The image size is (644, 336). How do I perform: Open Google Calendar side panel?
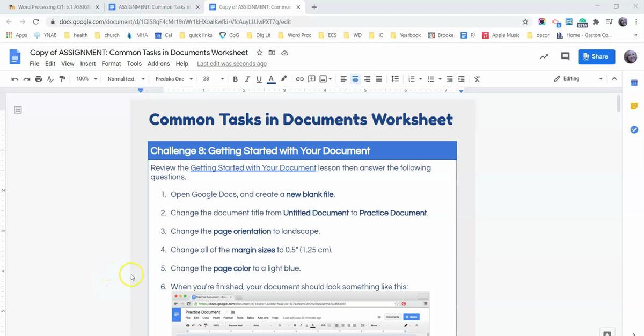(x=634, y=83)
